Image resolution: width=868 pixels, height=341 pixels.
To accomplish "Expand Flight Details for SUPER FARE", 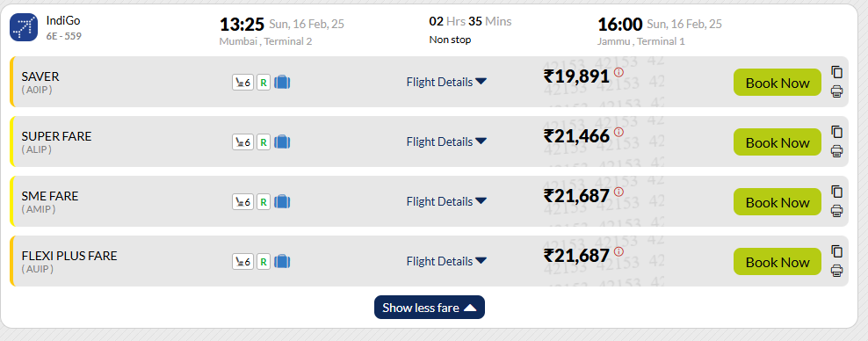I will click(x=446, y=141).
